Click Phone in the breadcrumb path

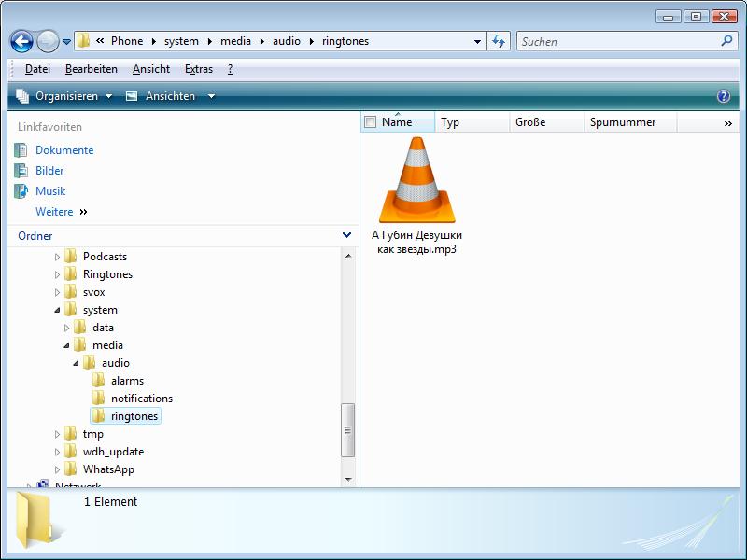(127, 41)
